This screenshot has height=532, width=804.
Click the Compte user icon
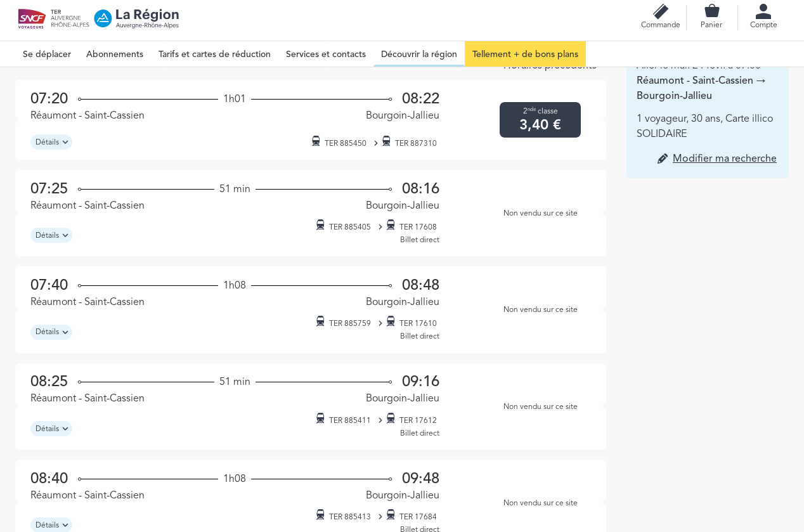click(763, 12)
